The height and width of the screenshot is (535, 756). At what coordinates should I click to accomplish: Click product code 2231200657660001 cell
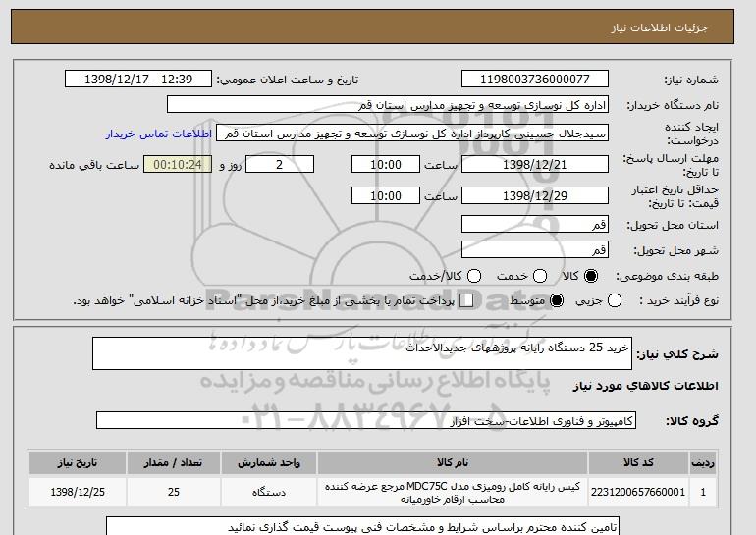point(638,492)
